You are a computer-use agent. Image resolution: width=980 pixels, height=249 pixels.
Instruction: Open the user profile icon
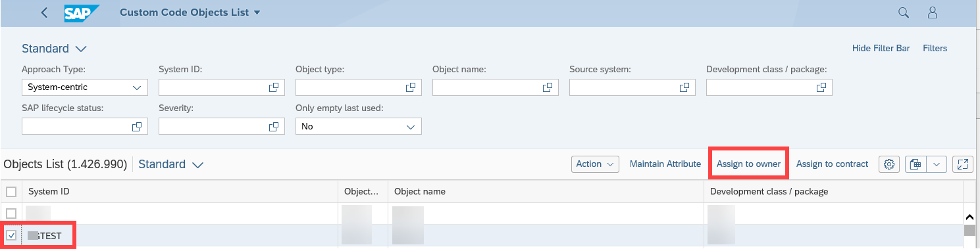point(932,12)
